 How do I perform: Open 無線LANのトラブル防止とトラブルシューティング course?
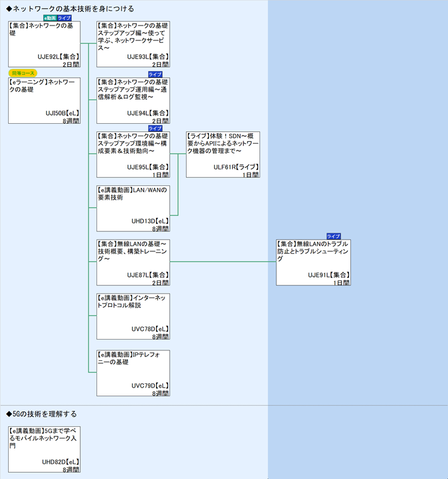(313, 262)
